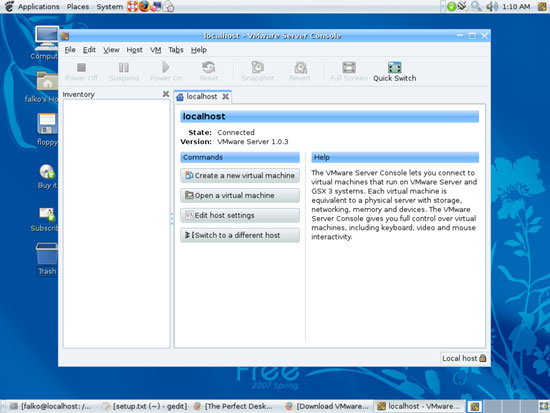550x413 pixels.
Task: Click Create a new virtual machine
Action: click(x=240, y=175)
